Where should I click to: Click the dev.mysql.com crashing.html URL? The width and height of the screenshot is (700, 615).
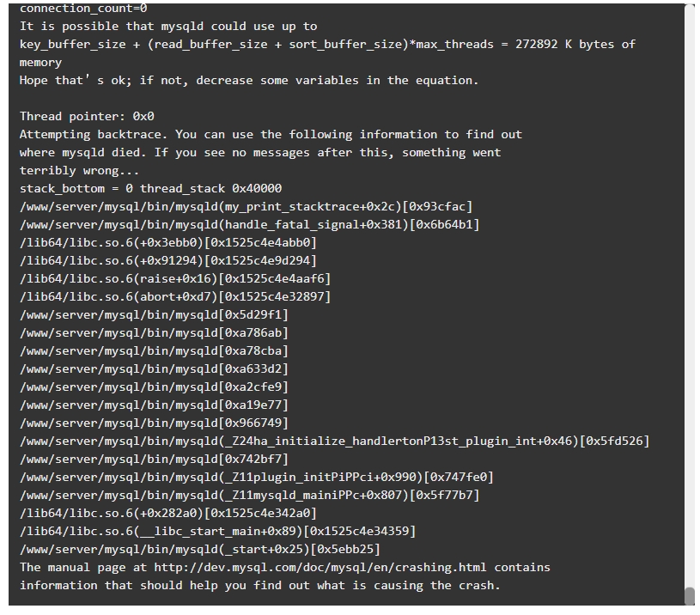point(320,567)
